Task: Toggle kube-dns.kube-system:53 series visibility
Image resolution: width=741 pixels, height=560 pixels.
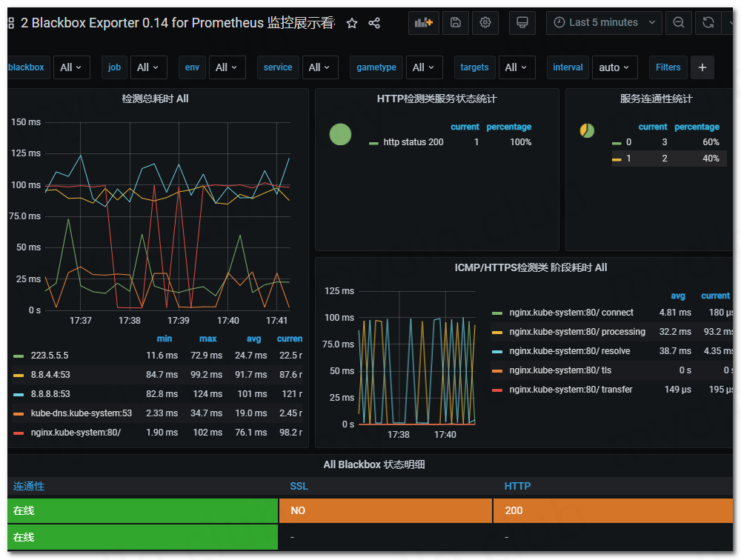Action: [x=82, y=413]
